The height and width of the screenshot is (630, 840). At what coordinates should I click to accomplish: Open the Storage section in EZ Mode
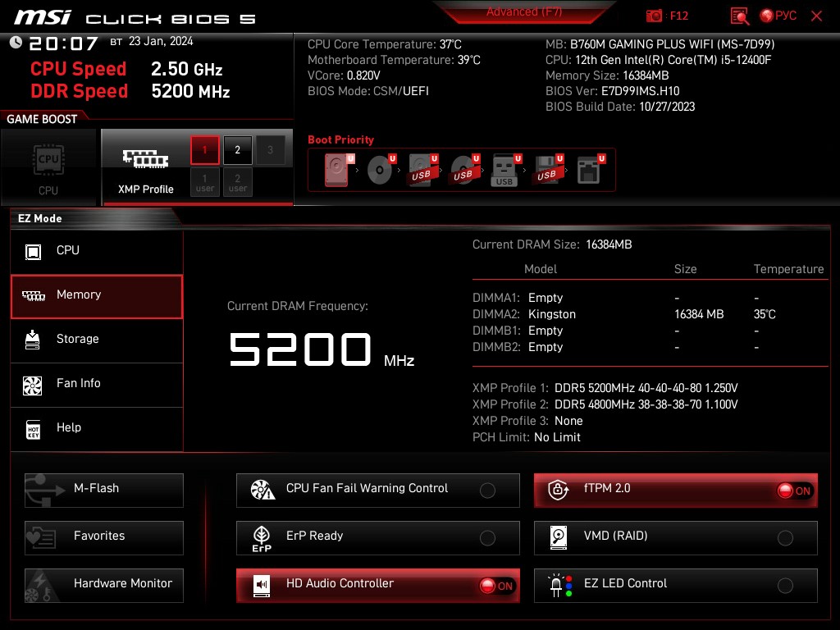(97, 340)
